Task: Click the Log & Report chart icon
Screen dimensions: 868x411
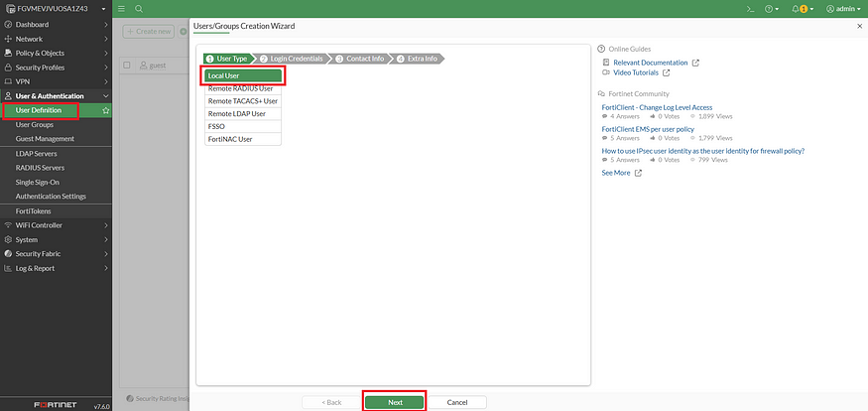Action: point(8,268)
